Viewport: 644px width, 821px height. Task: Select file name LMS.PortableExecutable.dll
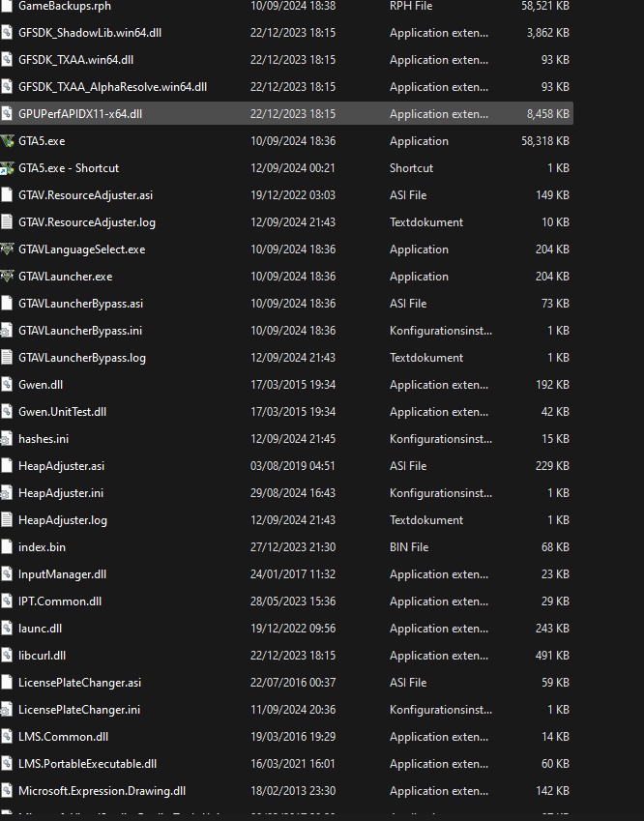(87, 764)
